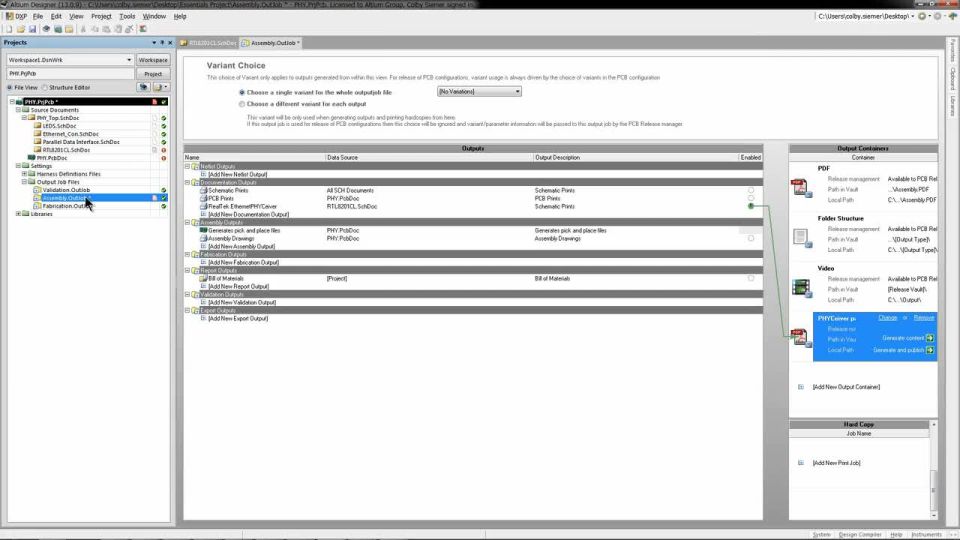The width and height of the screenshot is (960, 540).
Task: Click [Add New Print Job]
Action: pos(836,463)
